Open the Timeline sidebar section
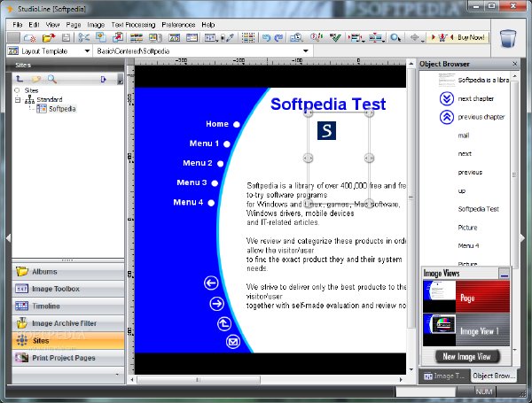Image resolution: width=532 pixels, height=403 pixels. [x=68, y=306]
